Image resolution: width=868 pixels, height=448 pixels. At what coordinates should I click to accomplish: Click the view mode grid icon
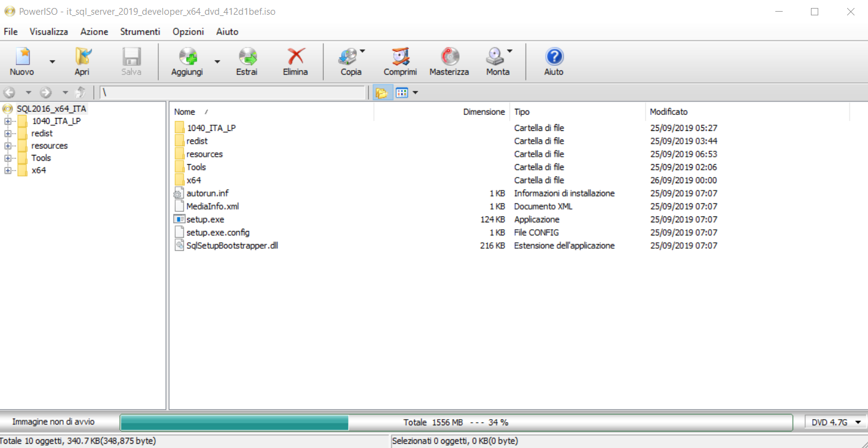(x=401, y=93)
